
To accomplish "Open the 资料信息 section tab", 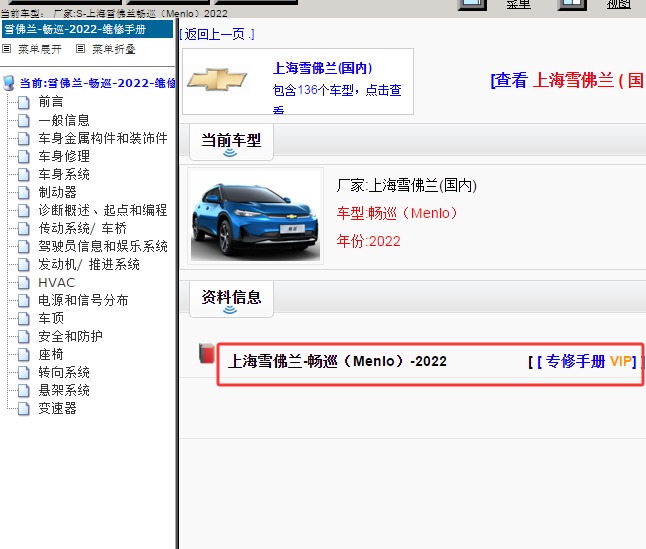I will (x=231, y=299).
